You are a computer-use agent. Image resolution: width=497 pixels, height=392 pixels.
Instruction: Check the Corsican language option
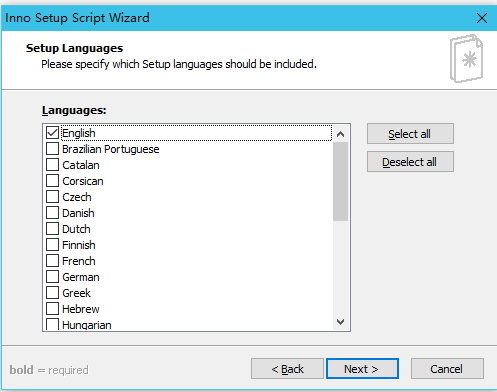(52, 181)
